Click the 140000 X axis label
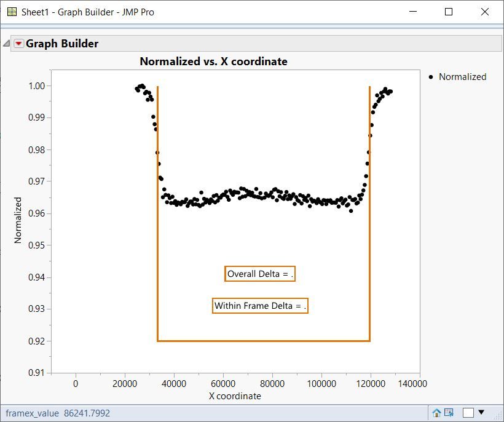 (412, 383)
